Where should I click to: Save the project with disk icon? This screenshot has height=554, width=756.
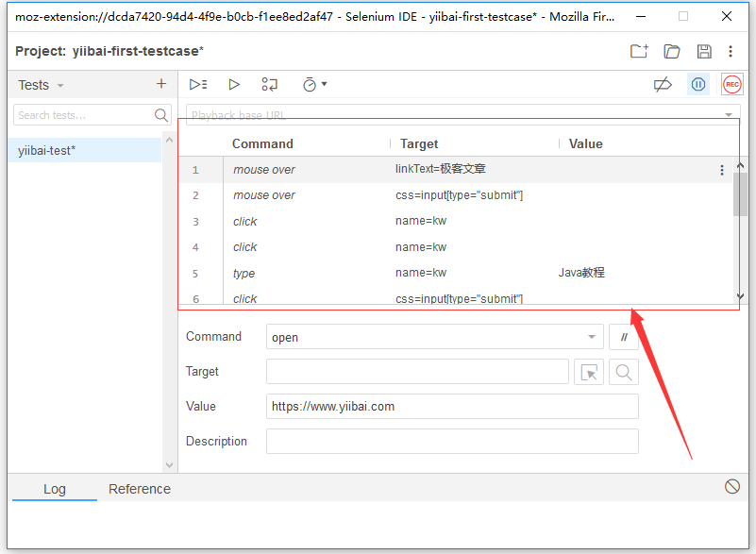point(704,51)
